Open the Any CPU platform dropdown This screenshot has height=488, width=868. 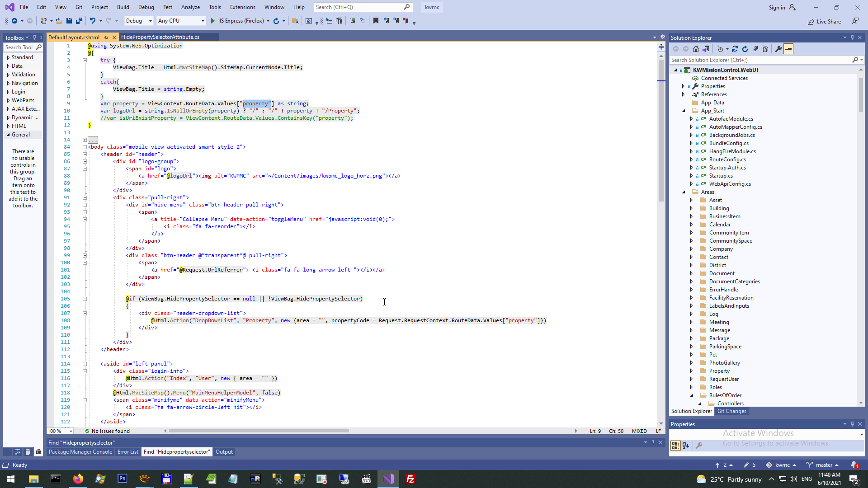[202, 21]
